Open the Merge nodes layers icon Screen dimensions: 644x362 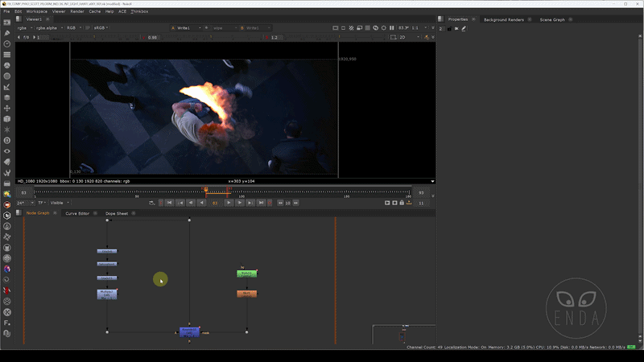[7, 97]
